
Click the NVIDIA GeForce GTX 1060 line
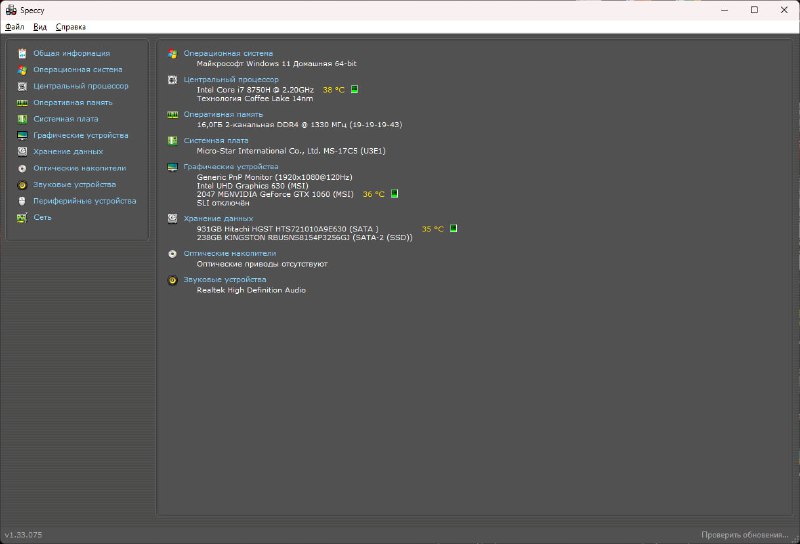tap(275, 194)
